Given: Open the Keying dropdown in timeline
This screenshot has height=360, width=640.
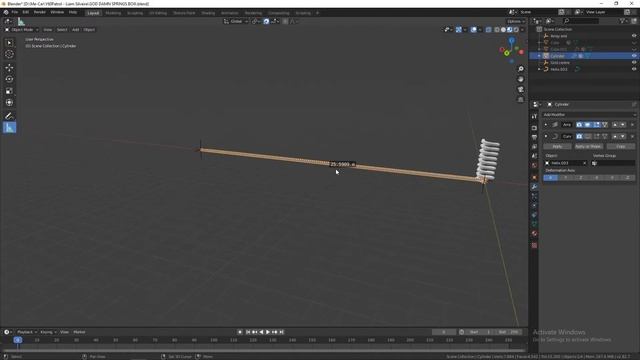Looking at the screenshot, I should click(x=48, y=332).
